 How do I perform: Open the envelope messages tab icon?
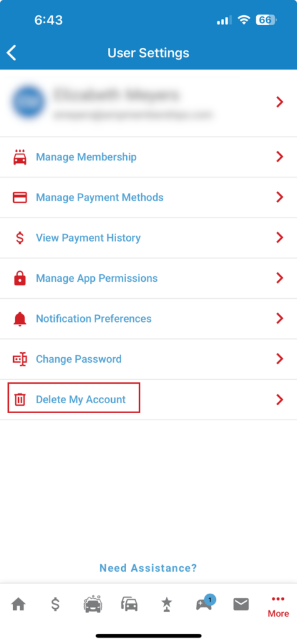tap(241, 604)
